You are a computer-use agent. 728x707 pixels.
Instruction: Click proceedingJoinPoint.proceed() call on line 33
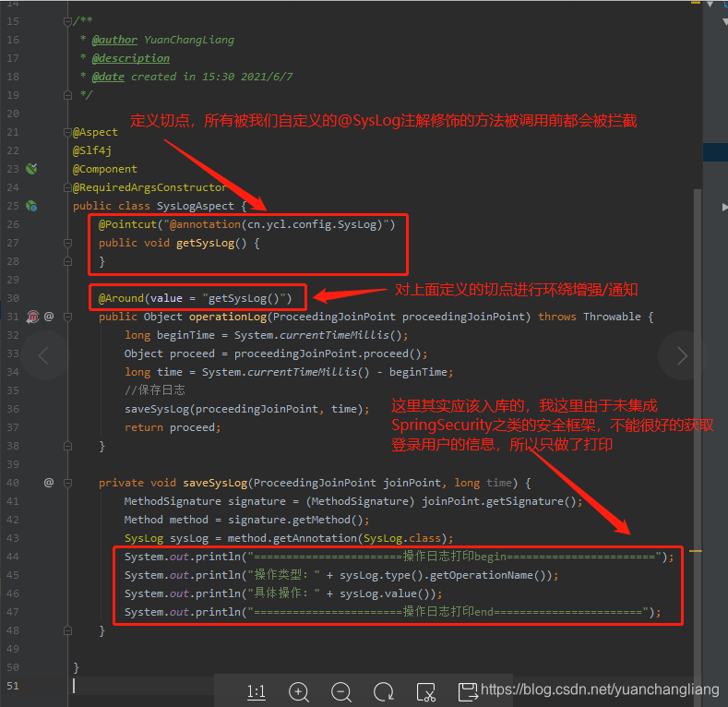click(x=328, y=353)
